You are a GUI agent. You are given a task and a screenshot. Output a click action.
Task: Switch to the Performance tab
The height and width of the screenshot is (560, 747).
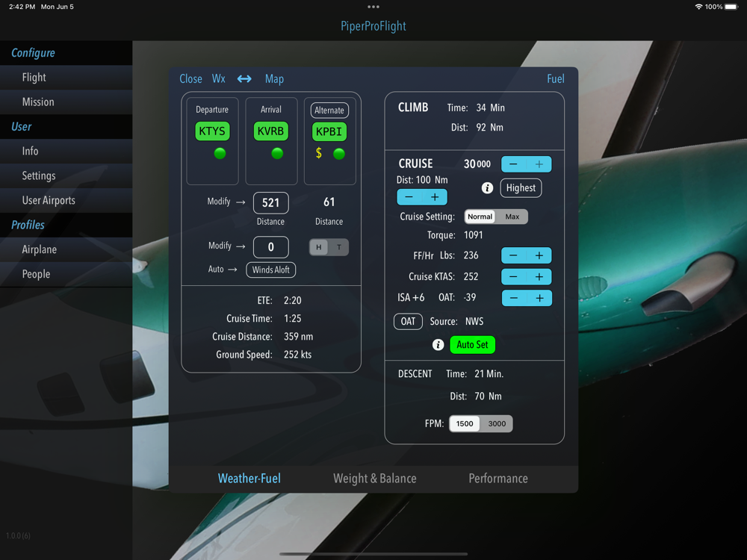[x=498, y=479]
